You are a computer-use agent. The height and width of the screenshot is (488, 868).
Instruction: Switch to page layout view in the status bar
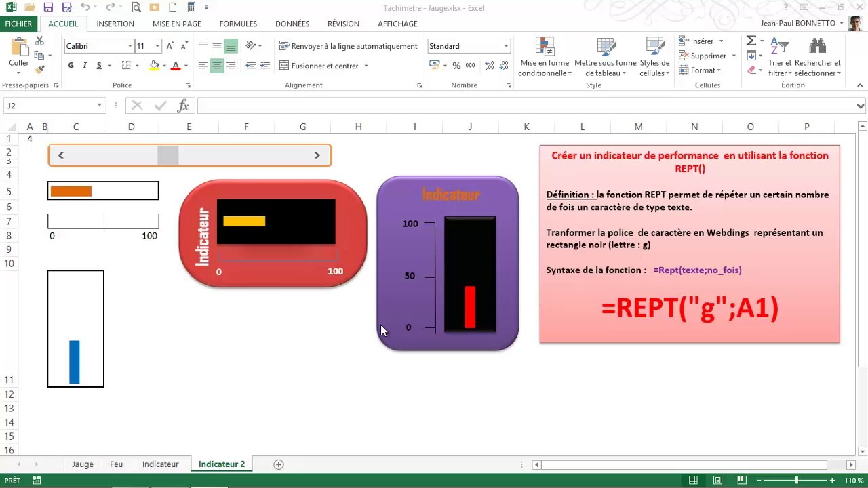point(717,481)
